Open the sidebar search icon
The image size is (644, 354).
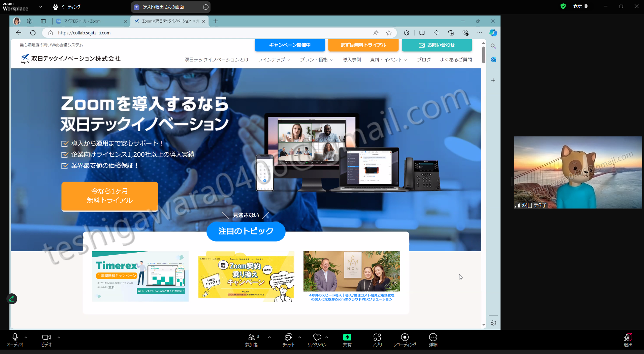493,46
